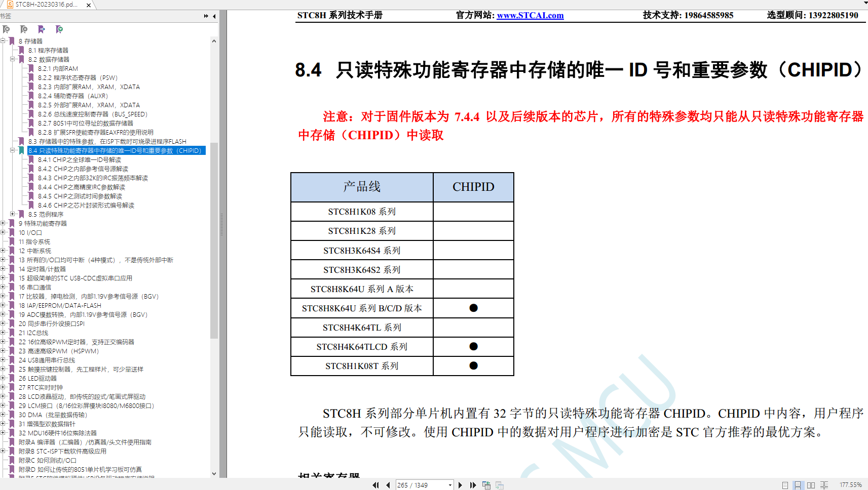Screen dimensions: 868x490
Task: Click bookmark icon beside '26 LED驱动器'
Action: [12, 378]
